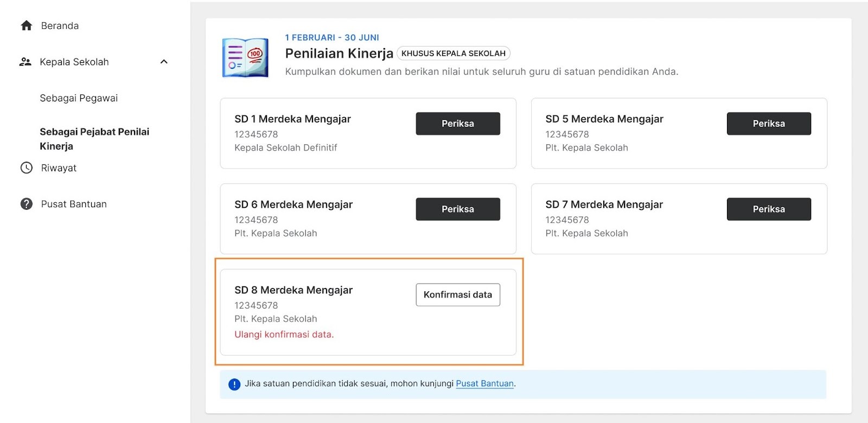Click the blue info icon in notice bar

tap(234, 384)
